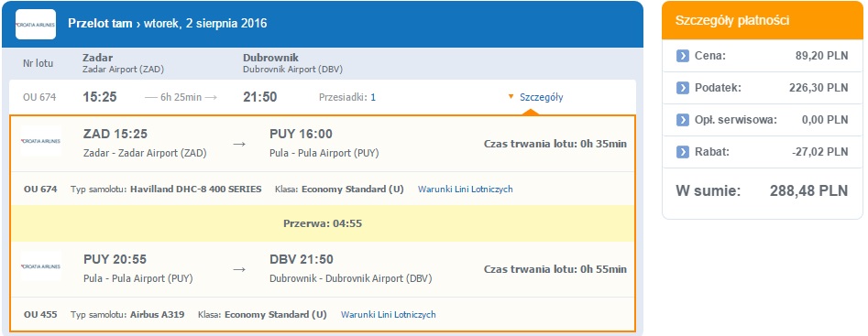Viewport: 868px width, 336px height.
Task: Click the arrow between ZAD and PUY
Action: coord(238,145)
